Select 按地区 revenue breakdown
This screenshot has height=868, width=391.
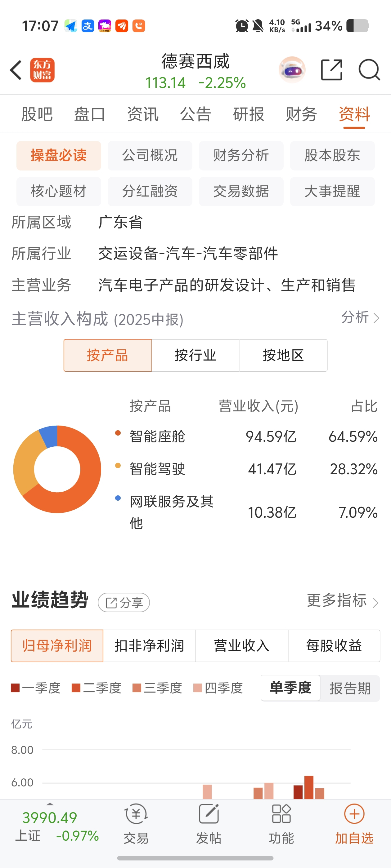(283, 356)
